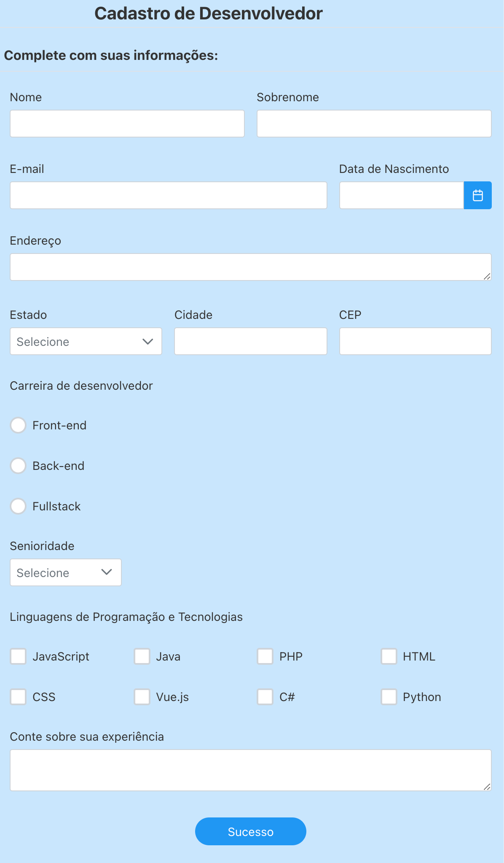Focus the E-mail input field
The width and height of the screenshot is (504, 863).
tap(168, 195)
